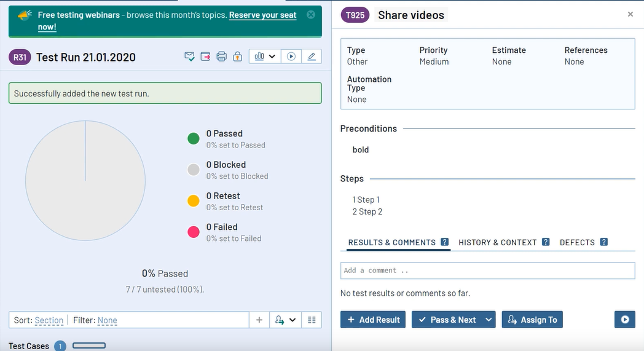Follow the Reserve your seat now link
The height and width of the screenshot is (351, 644).
tap(262, 15)
